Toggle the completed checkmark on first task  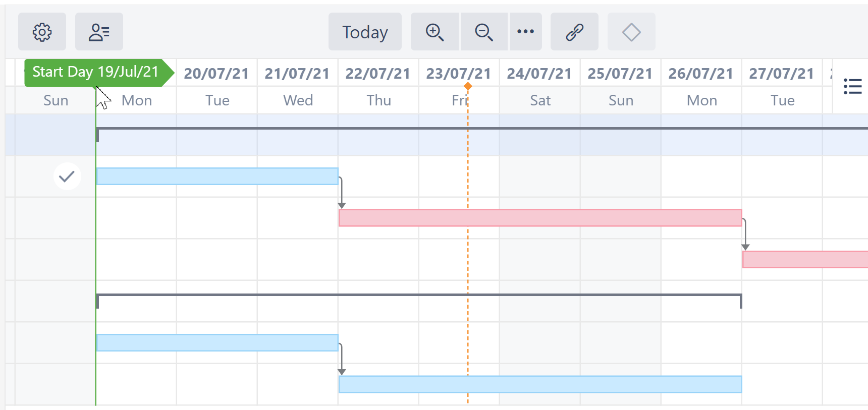pos(67,177)
